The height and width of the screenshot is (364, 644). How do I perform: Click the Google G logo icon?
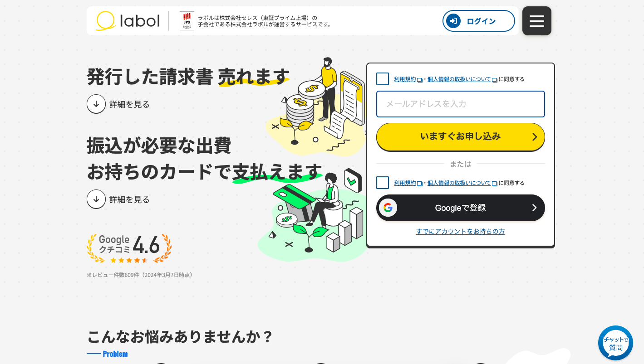(x=388, y=208)
